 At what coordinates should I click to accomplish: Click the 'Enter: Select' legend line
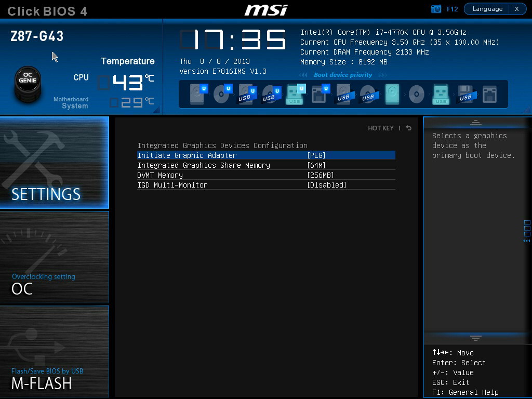(459, 363)
